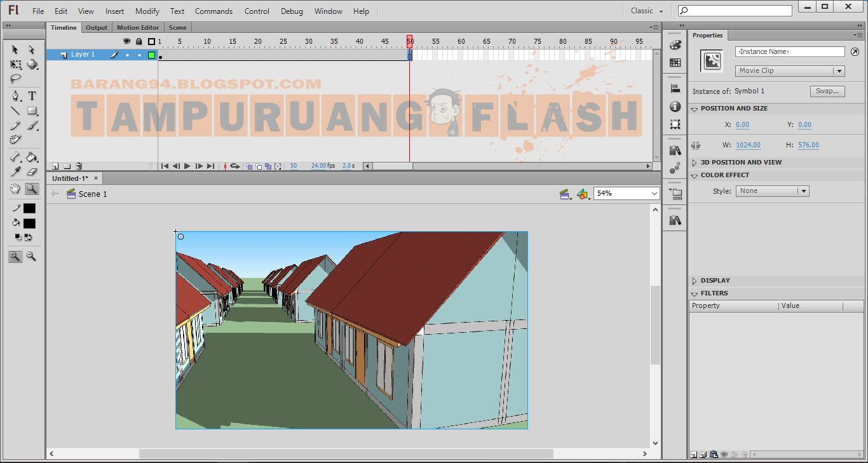Click the accessibility icon beside Instance Name
The image size is (868, 463).
coord(855,52)
